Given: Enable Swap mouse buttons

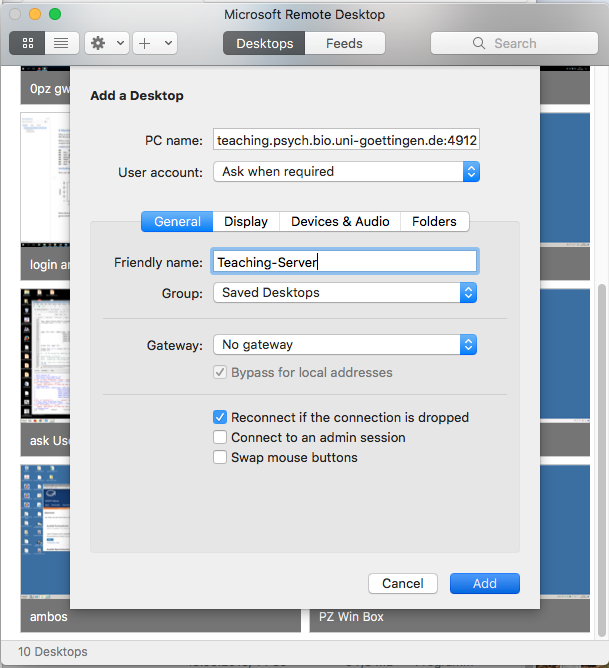Looking at the screenshot, I should (220, 457).
